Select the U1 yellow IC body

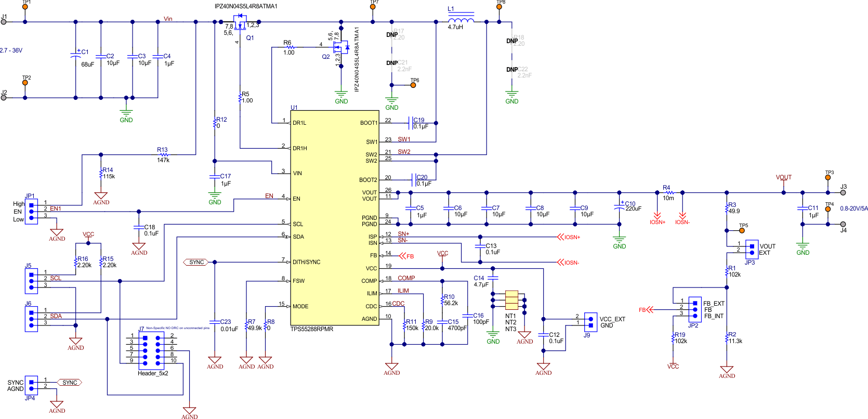334,218
